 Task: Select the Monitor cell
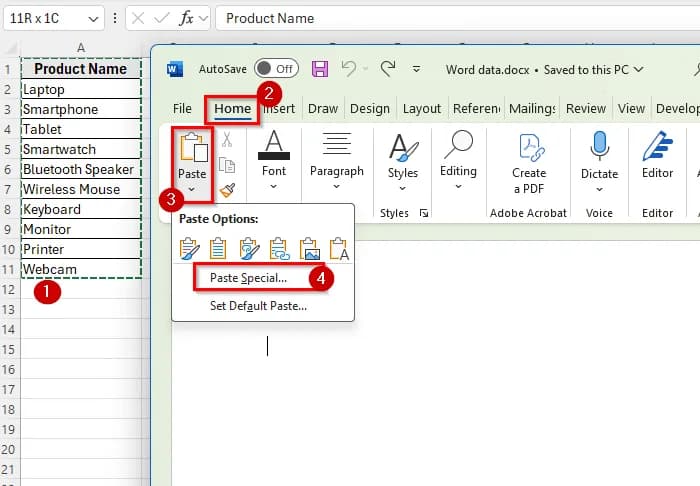tap(81, 229)
